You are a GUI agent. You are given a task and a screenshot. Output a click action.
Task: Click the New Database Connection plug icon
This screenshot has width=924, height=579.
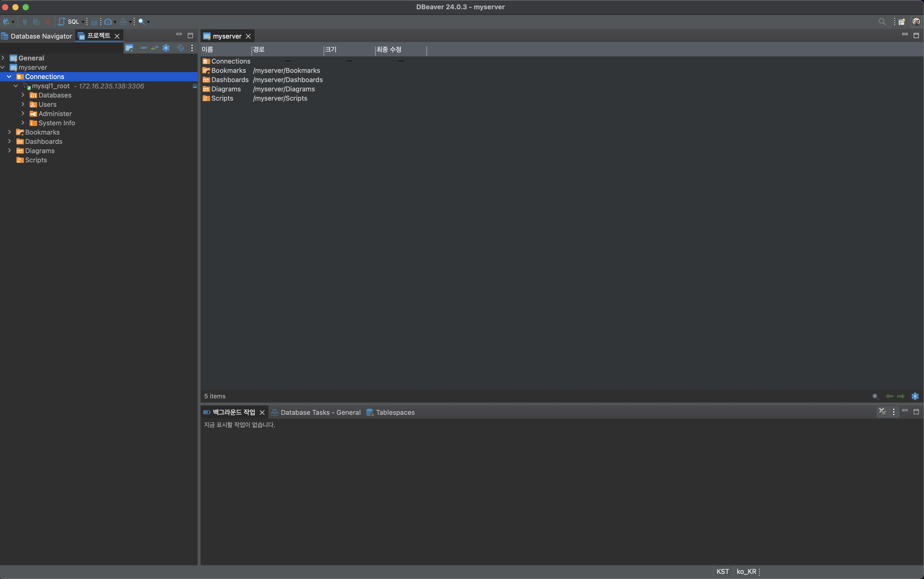6,22
